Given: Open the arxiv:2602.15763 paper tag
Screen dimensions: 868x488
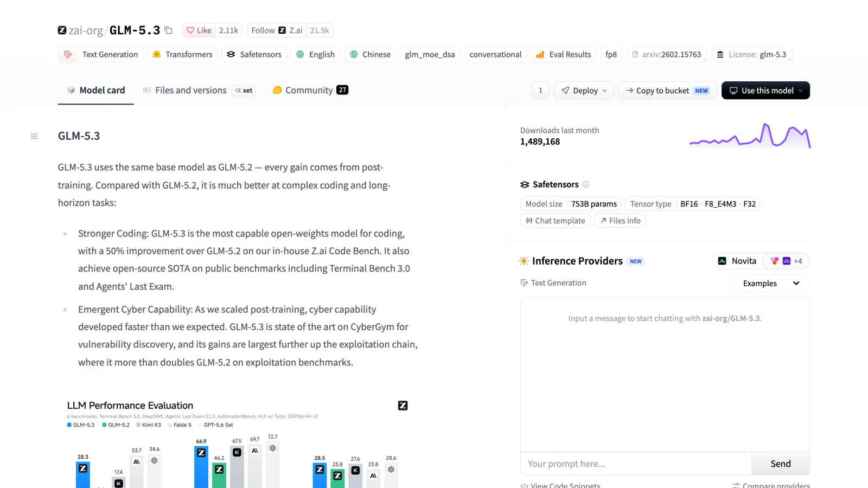Looking at the screenshot, I should (666, 54).
